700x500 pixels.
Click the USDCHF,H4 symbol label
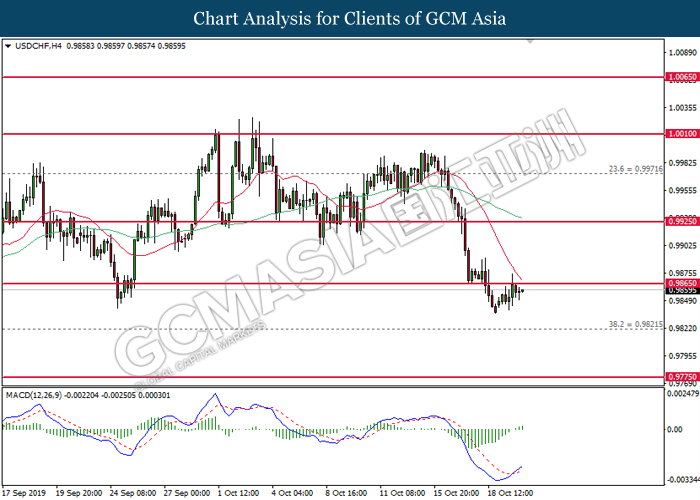point(39,46)
